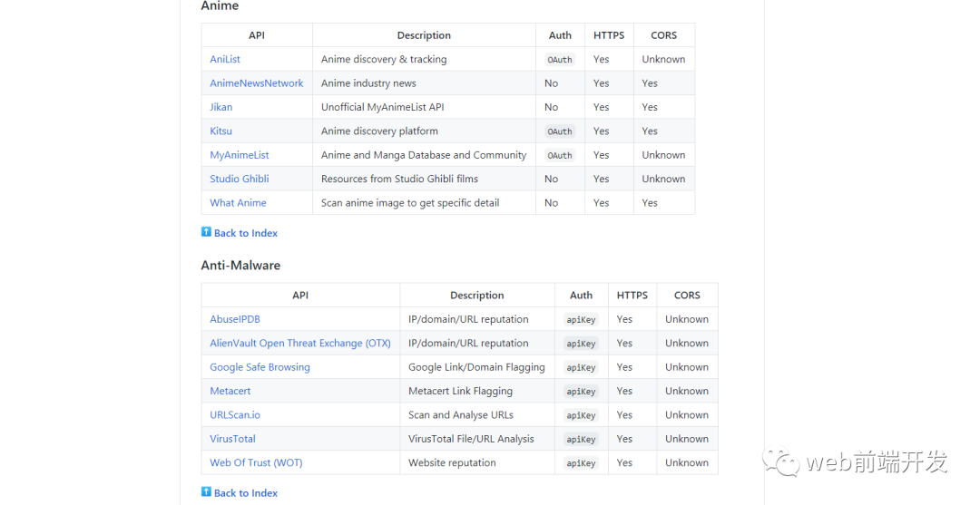Open the Metacert link
Image resolution: width=980 pixels, height=505 pixels.
[230, 392]
